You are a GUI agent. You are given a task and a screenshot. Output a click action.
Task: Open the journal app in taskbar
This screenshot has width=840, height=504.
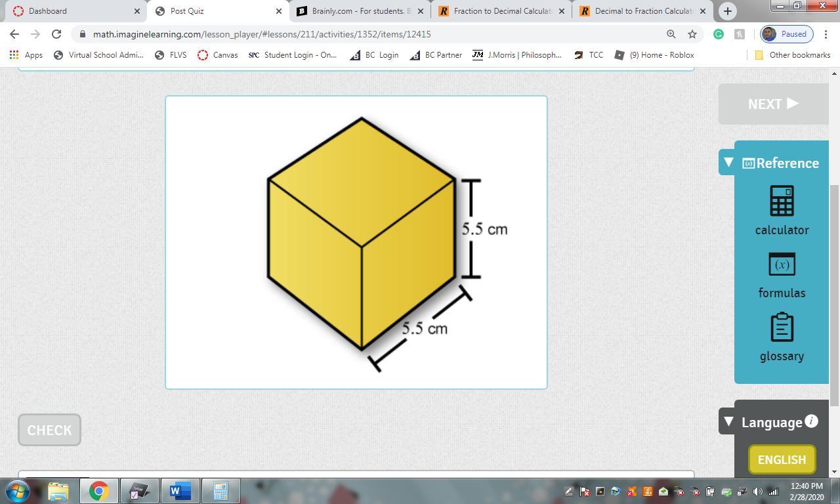pyautogui.click(x=138, y=491)
